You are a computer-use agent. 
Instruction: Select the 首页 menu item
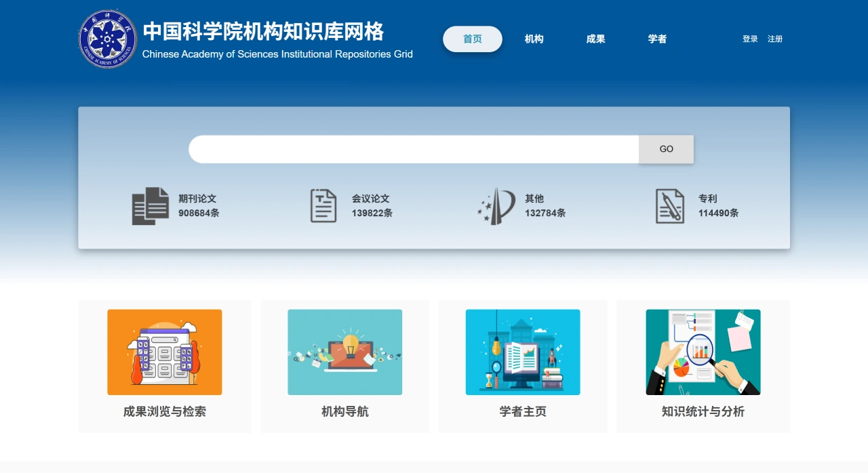pos(473,39)
